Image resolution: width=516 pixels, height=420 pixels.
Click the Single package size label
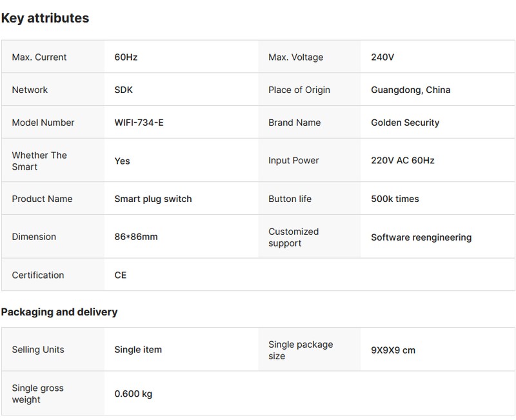coord(301,350)
